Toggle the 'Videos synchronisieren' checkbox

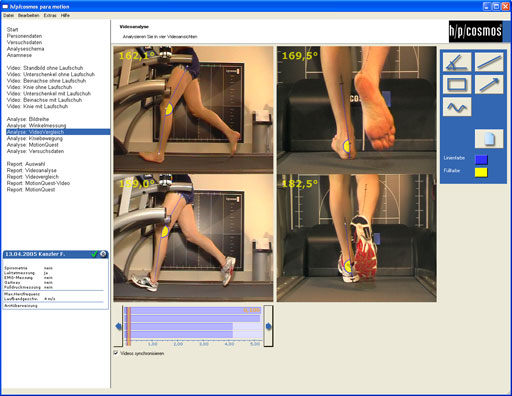(x=116, y=353)
